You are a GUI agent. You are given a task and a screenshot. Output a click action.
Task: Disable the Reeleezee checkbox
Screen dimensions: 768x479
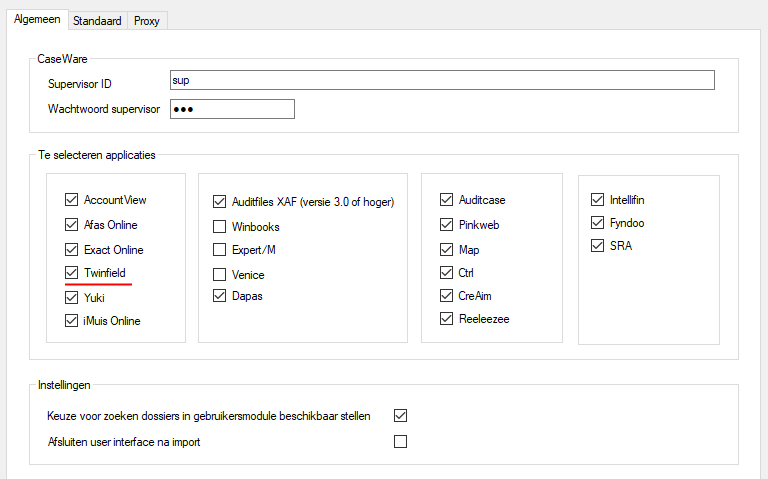pos(446,318)
